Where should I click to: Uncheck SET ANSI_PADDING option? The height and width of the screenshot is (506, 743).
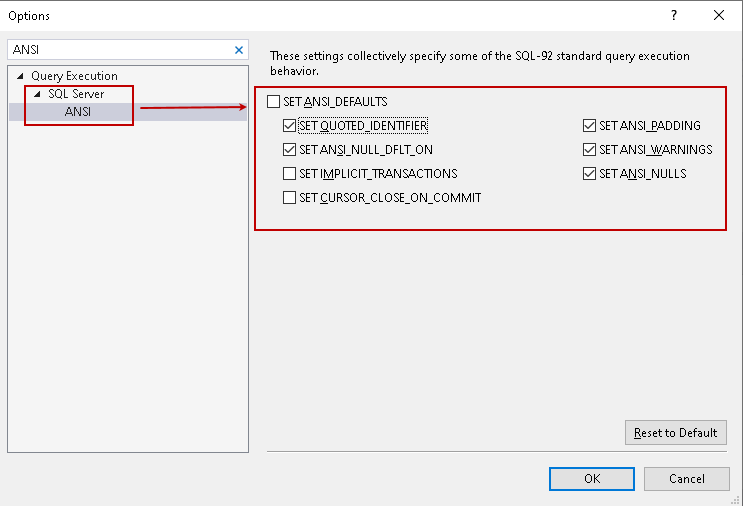click(x=590, y=126)
